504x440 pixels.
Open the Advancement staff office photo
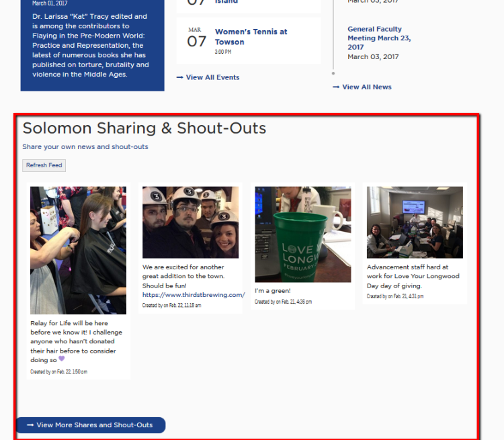tap(415, 222)
